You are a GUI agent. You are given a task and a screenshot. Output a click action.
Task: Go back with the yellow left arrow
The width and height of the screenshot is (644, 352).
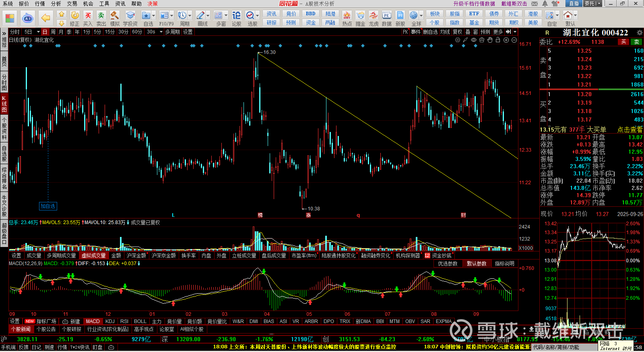(45, 18)
